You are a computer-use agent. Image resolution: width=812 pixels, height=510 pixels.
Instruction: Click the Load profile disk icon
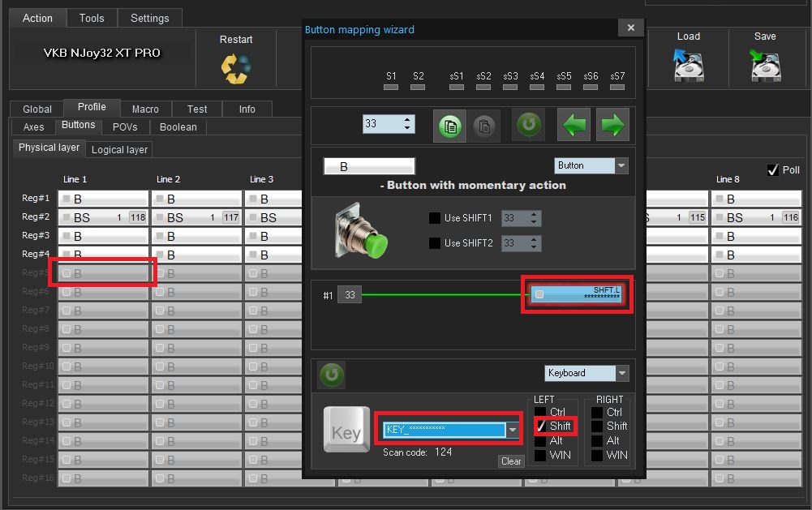click(x=688, y=65)
